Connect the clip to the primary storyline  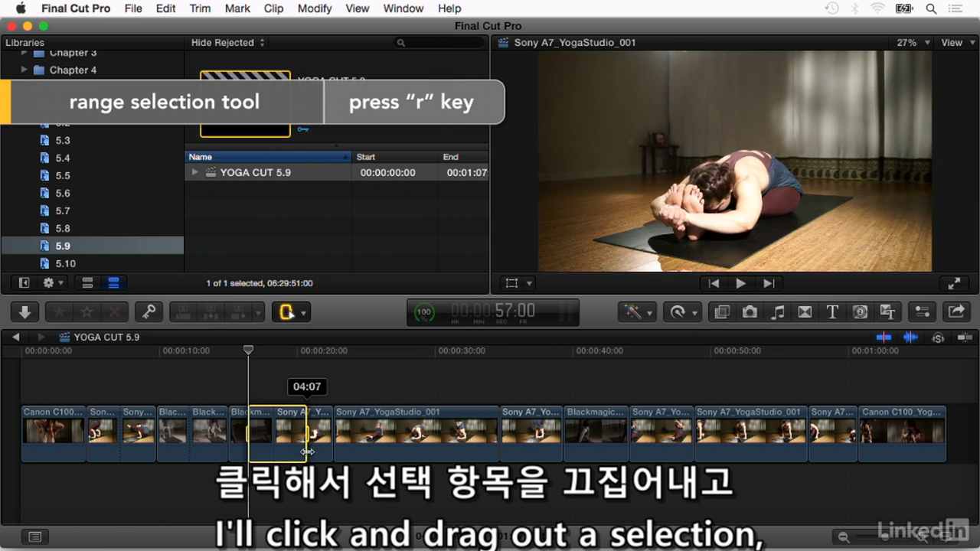point(184,311)
